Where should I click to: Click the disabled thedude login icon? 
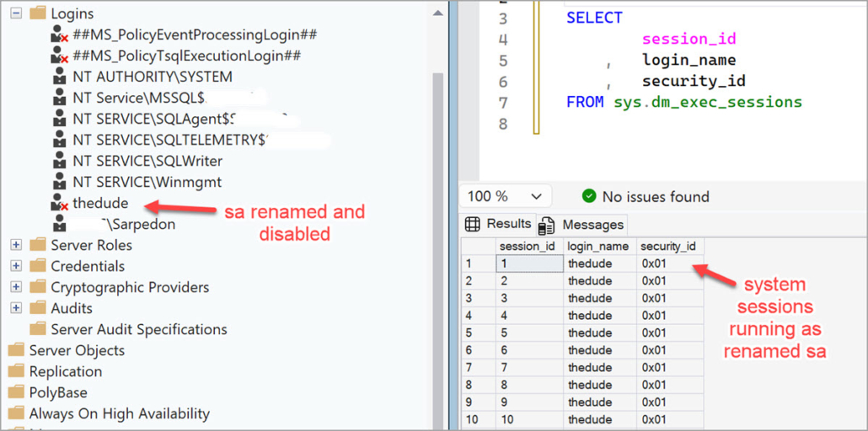pyautogui.click(x=59, y=203)
